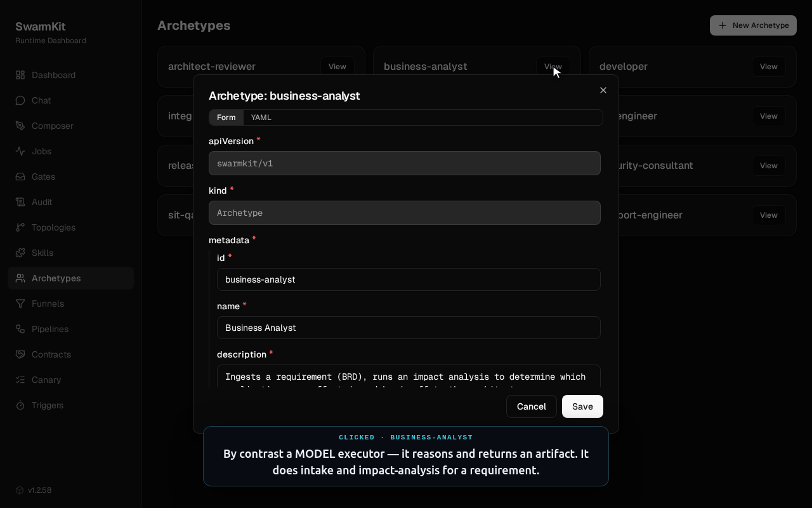Open the Funnels filter icon
812x508 pixels.
[20, 304]
